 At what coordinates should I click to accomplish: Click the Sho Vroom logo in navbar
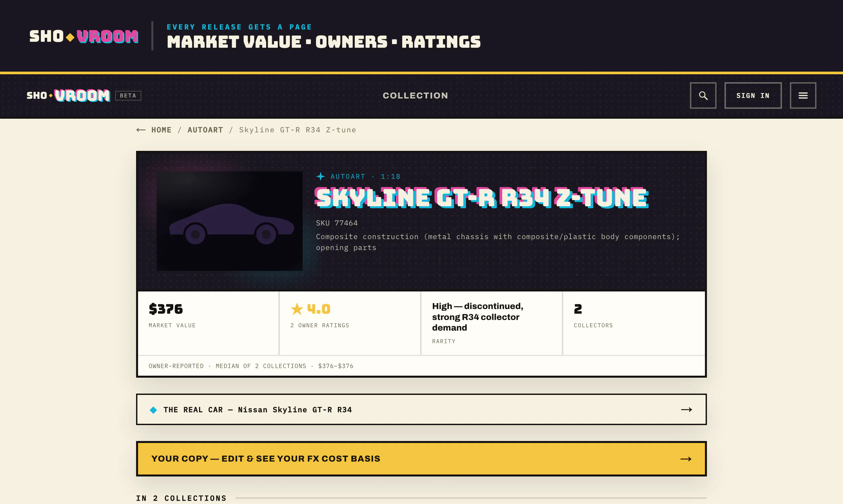tap(68, 95)
